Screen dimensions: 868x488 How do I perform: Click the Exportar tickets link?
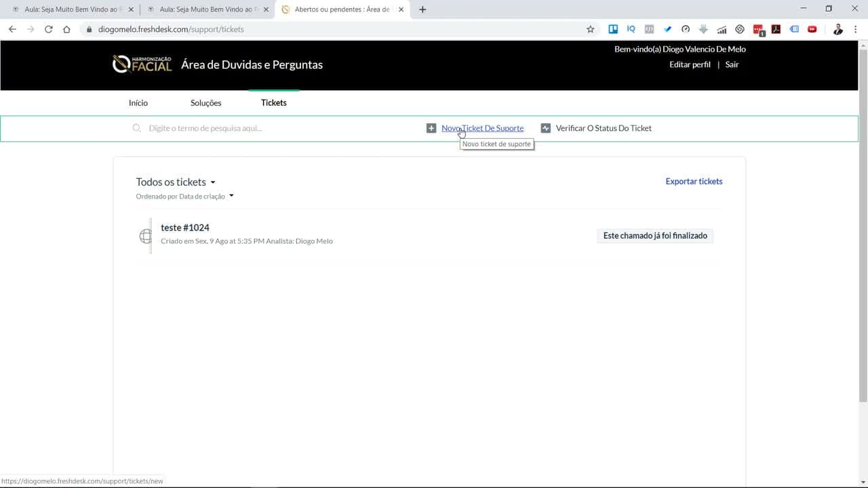coord(694,181)
